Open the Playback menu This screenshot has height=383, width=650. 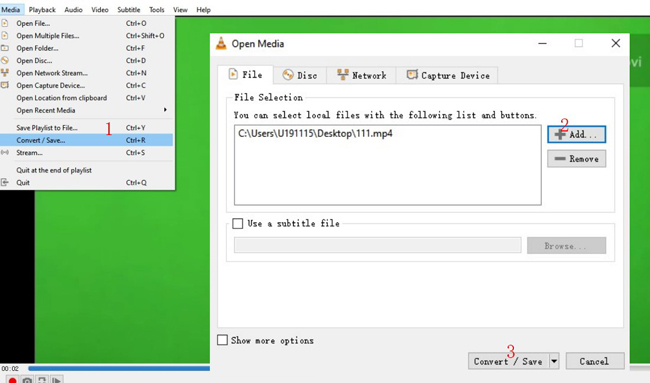[42, 10]
